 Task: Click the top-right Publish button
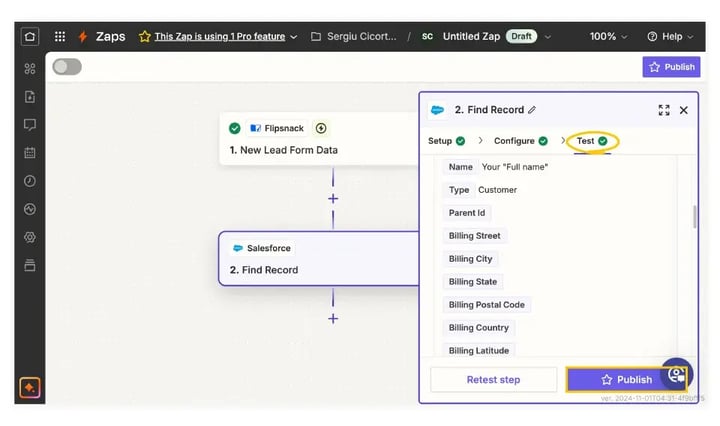coord(671,67)
